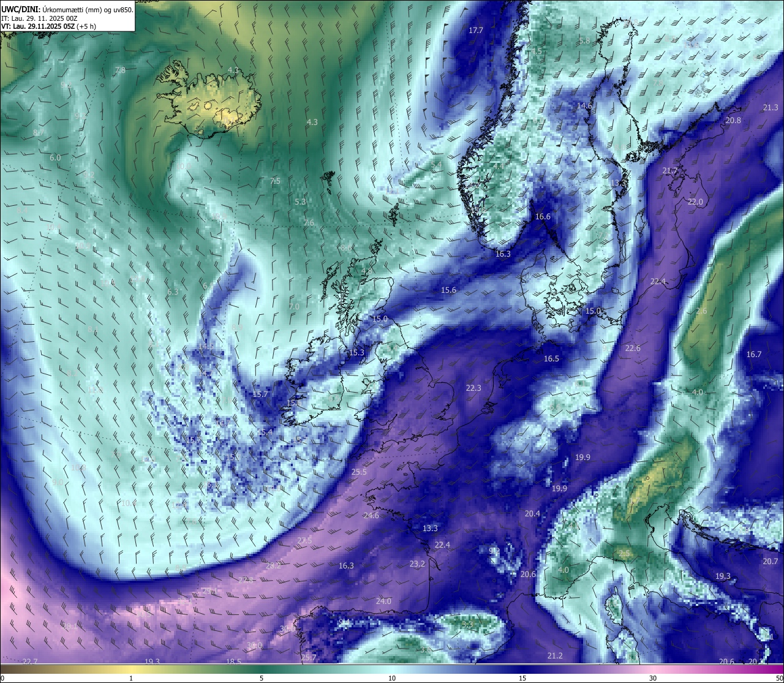Image resolution: width=784 pixels, height=683 pixels.
Task: Click the 21.7 value over the Baltic
Action: coord(670,171)
